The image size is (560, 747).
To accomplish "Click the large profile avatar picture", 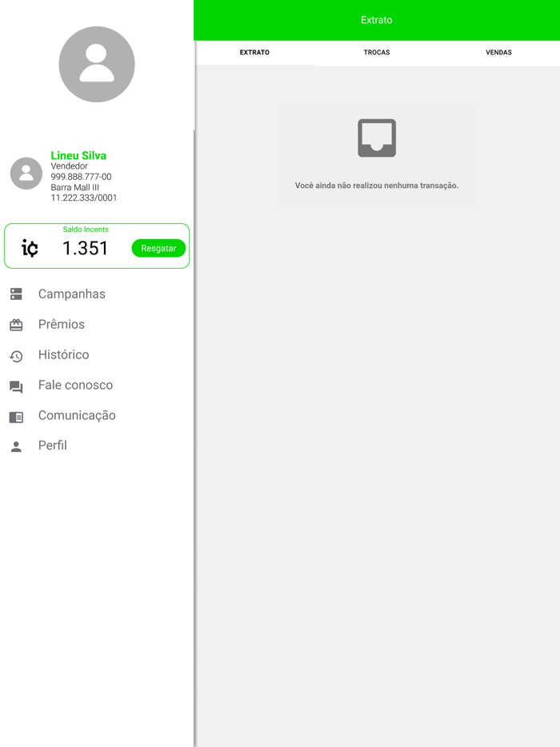I will 97,64.
